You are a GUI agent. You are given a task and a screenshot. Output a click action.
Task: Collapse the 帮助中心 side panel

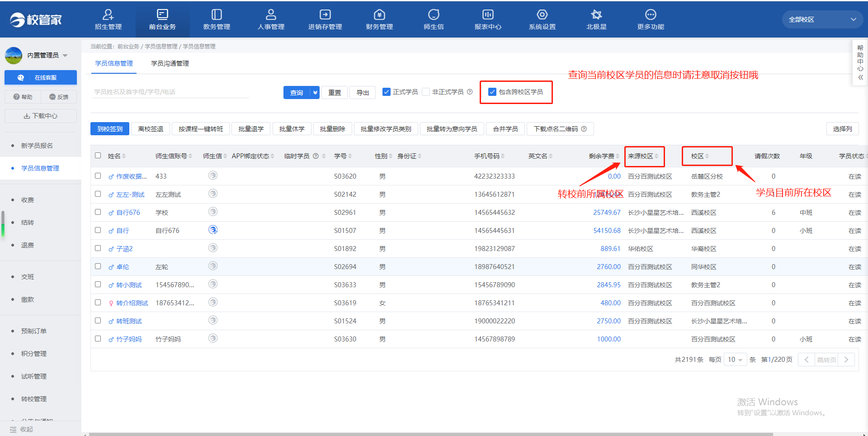860,77
